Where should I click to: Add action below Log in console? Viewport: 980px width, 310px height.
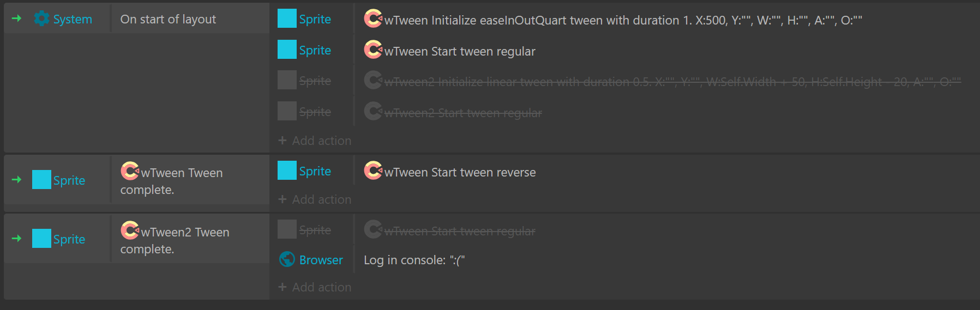(x=315, y=287)
